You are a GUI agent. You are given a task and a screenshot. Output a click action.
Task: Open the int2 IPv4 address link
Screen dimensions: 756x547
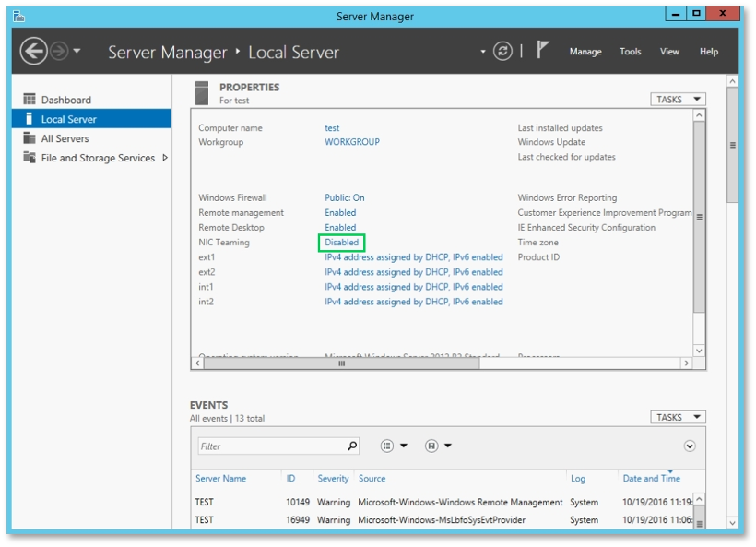[x=414, y=302]
